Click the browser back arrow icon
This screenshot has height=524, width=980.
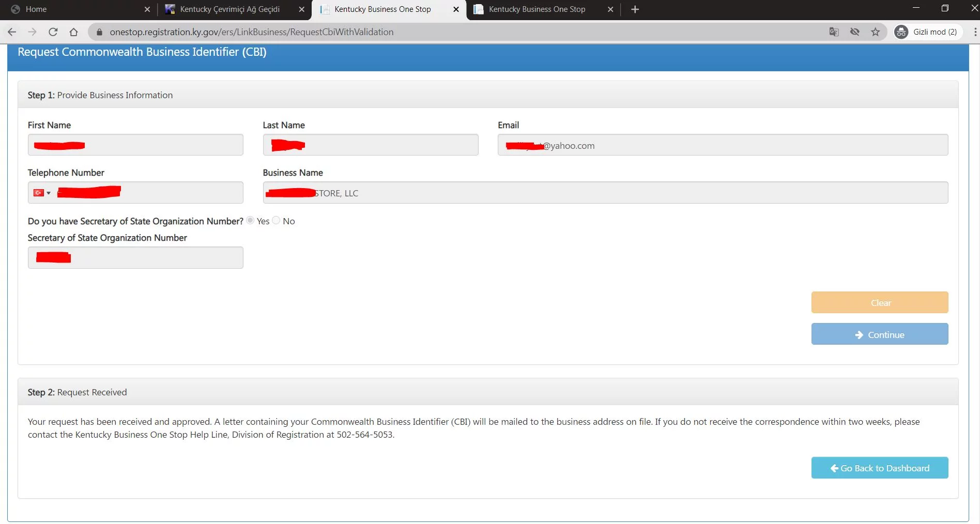(12, 32)
